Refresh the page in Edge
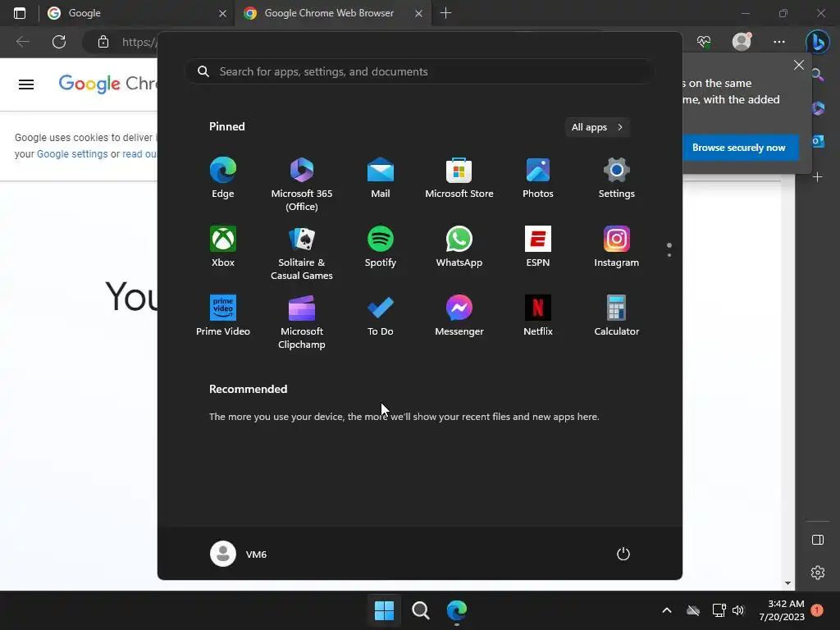 pos(59,42)
